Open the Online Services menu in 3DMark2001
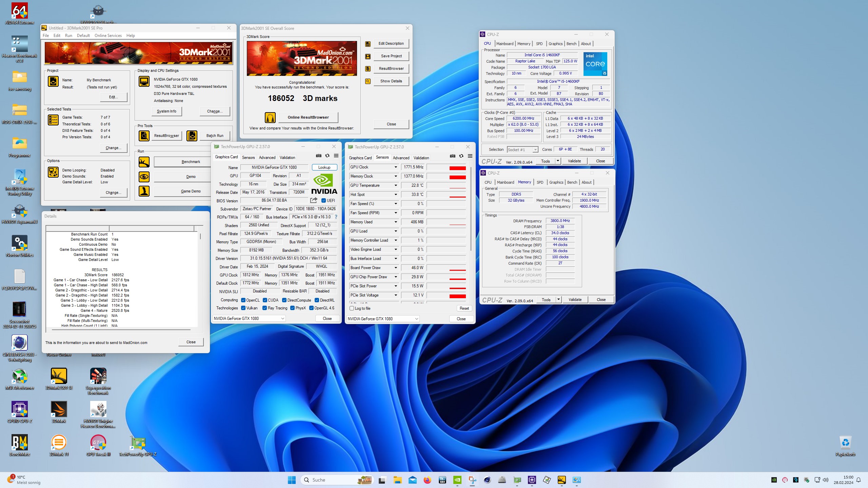Viewport: 868px width, 488px height. pos(108,36)
